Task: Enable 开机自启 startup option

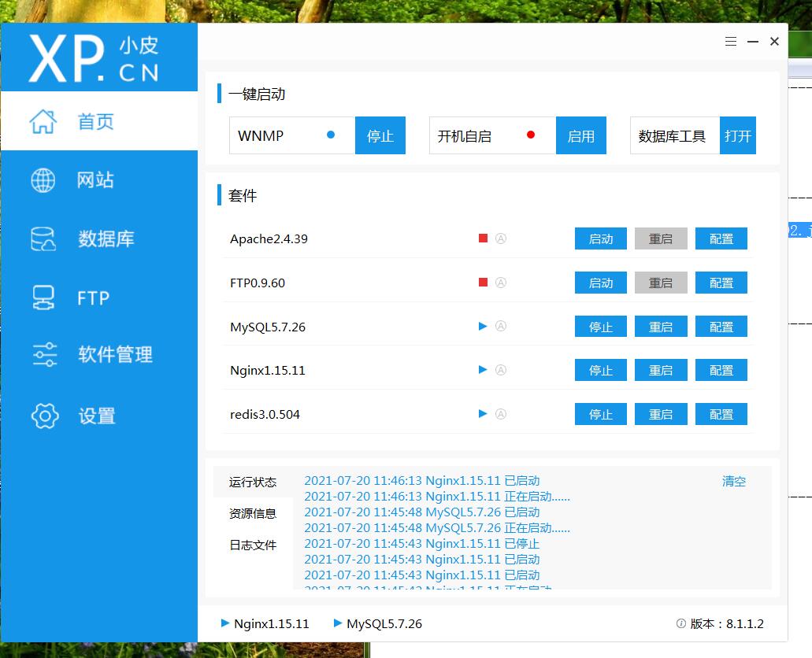Action: pos(581,136)
